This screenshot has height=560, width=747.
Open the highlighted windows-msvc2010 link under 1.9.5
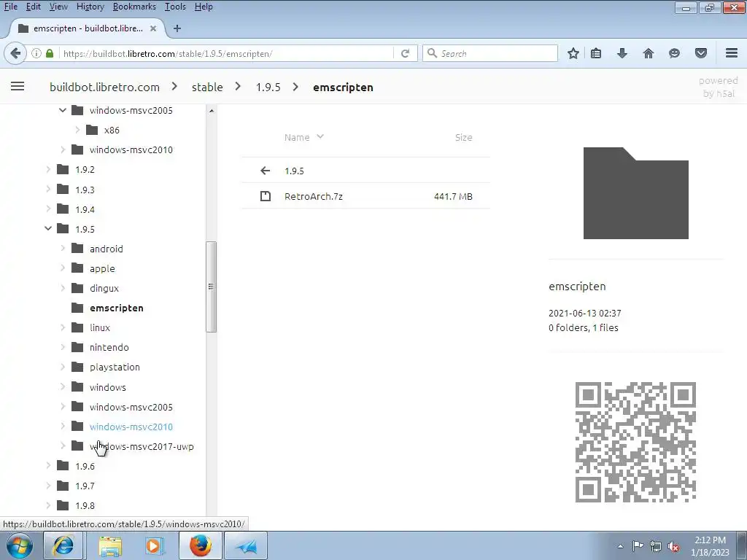pyautogui.click(x=131, y=427)
